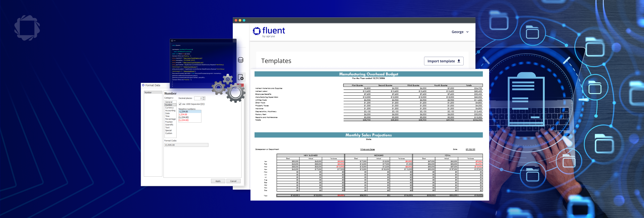Screen dimensions: 644x218
Task: Open the database icon in fluent sidebar
Action: coord(241,60)
